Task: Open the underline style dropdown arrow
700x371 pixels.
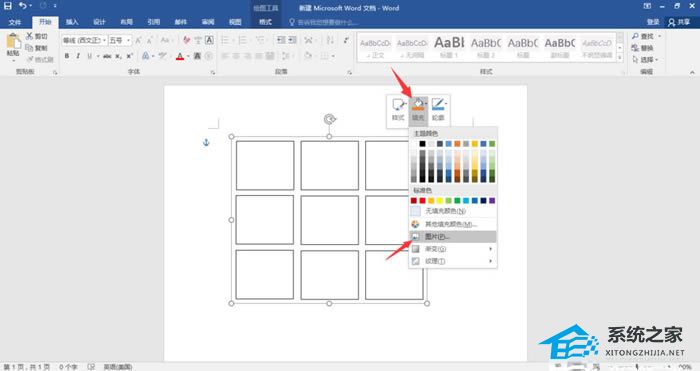Action: [x=98, y=56]
